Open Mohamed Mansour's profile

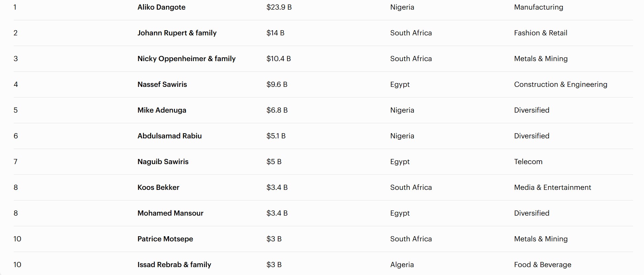click(x=170, y=213)
